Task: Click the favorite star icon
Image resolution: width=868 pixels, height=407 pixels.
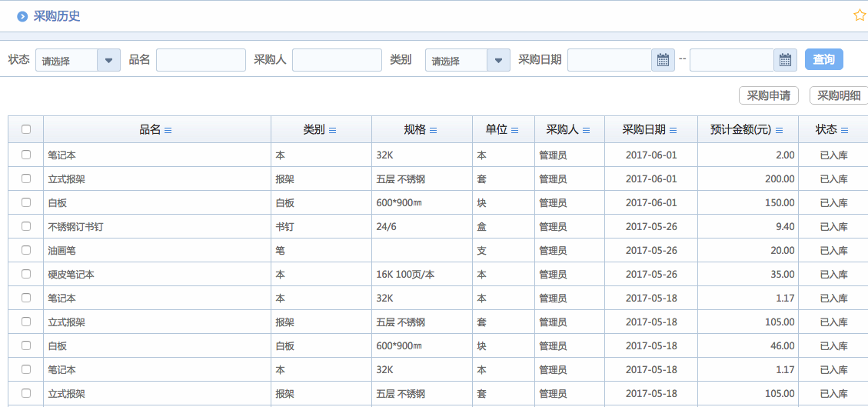Action: pyautogui.click(x=860, y=15)
